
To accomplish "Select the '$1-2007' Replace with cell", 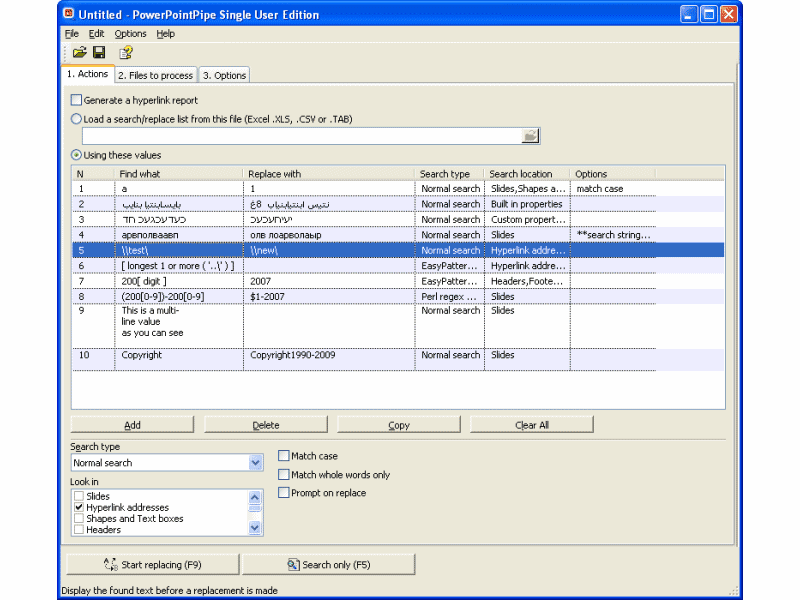I will click(x=330, y=296).
